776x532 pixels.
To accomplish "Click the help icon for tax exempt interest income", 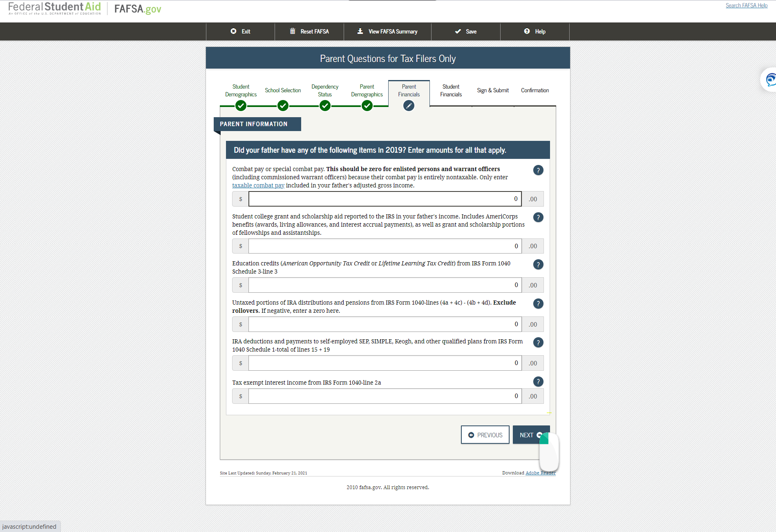I will pos(538,381).
